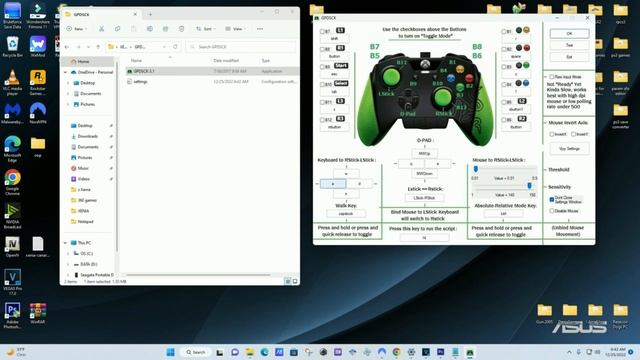This screenshot has height=360, width=640.
Task: Expand Pictures under OneDrive in navigation pane
Action: (68, 104)
